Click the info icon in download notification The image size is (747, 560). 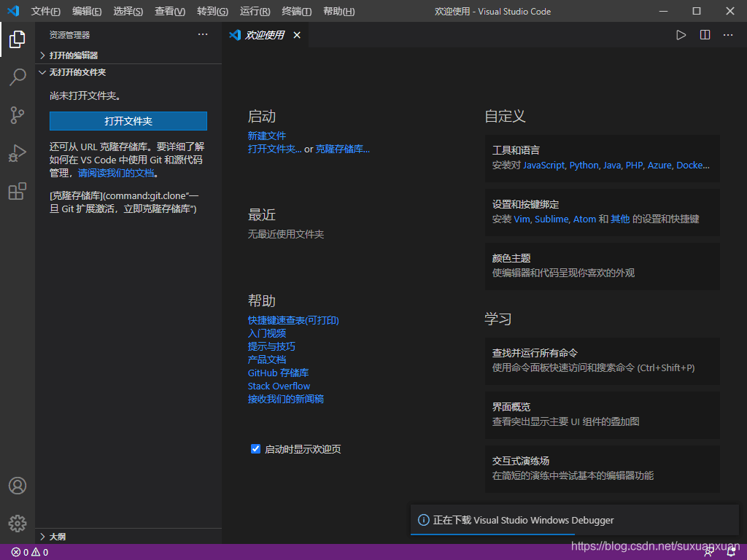[x=424, y=519]
